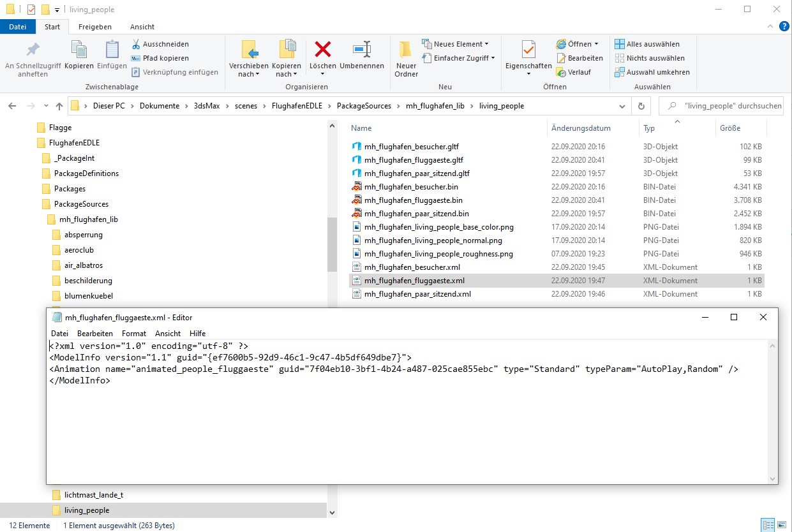Click Alles auswählen to select all files
Viewport: 792px width, 532px height.
coord(652,43)
